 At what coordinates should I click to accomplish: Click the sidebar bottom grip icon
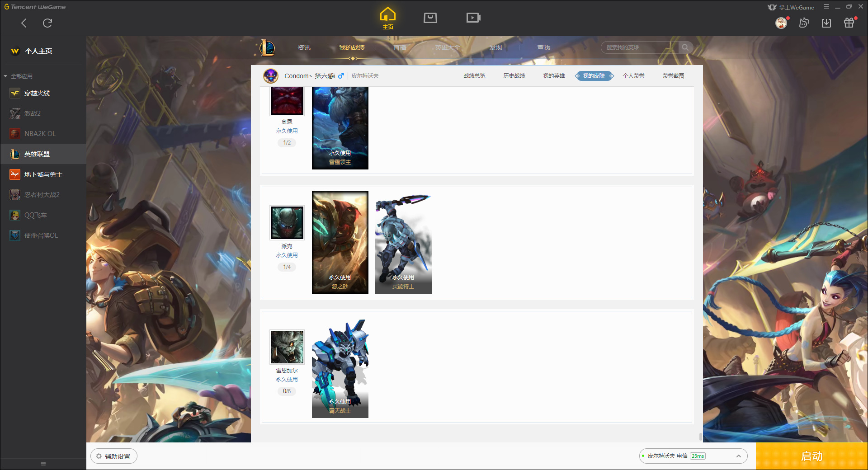[43, 464]
